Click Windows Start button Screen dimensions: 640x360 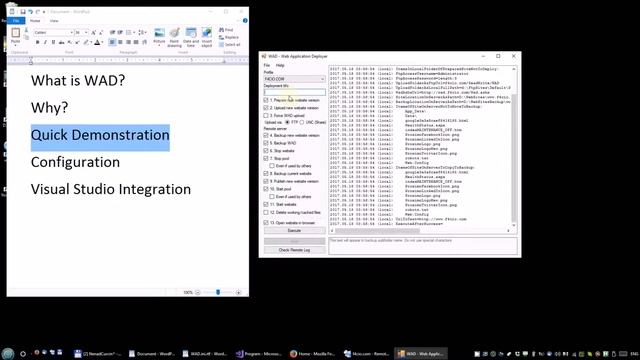[x=7, y=354]
